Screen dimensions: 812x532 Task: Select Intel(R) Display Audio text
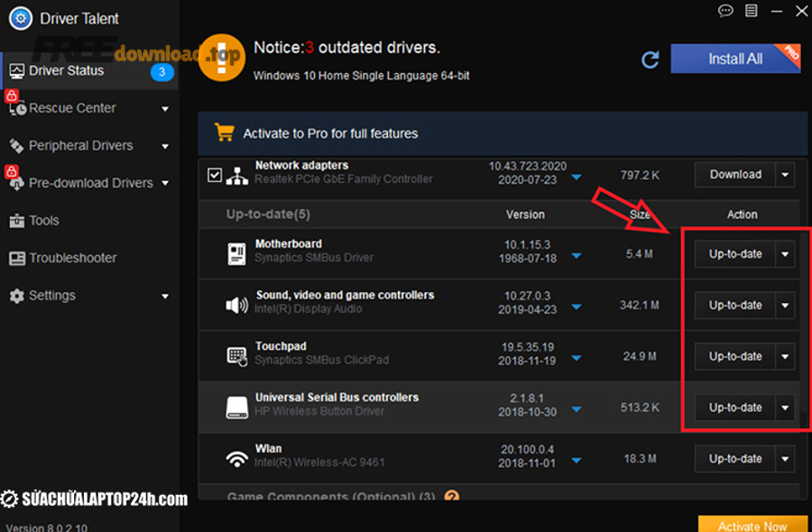pos(309,309)
